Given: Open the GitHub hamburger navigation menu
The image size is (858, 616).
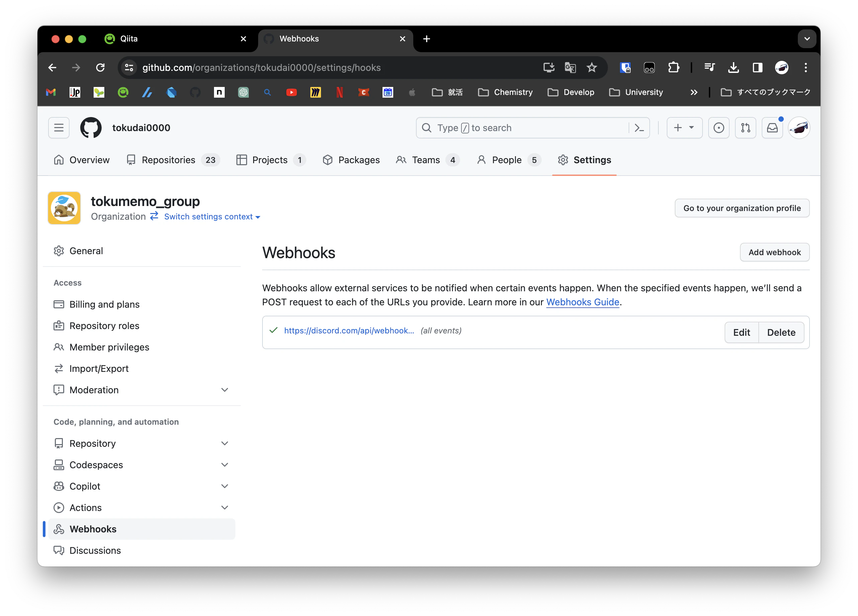Looking at the screenshot, I should (59, 128).
